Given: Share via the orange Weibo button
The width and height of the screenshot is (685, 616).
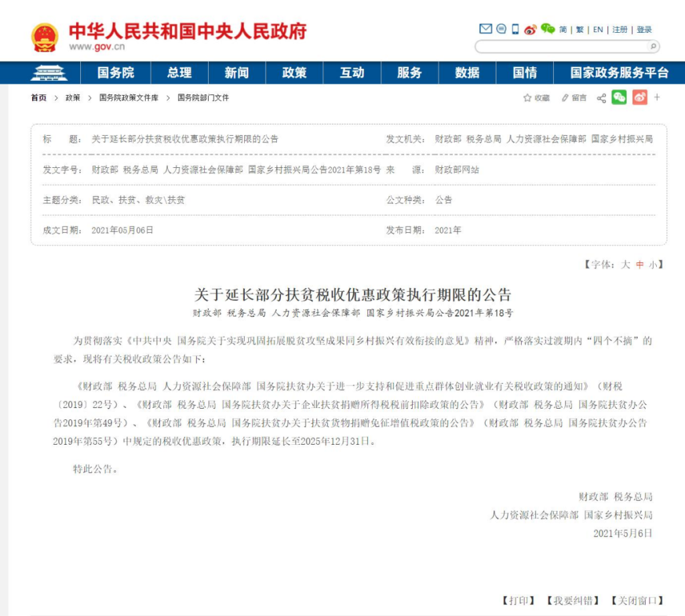Looking at the screenshot, I should coord(640,98).
